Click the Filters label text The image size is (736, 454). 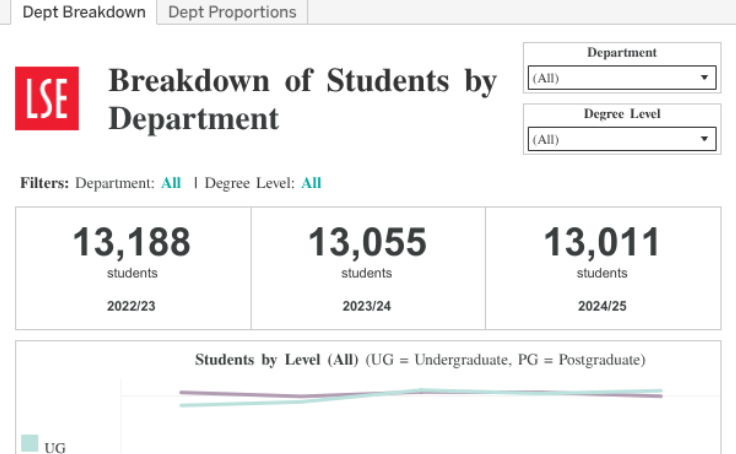45,183
